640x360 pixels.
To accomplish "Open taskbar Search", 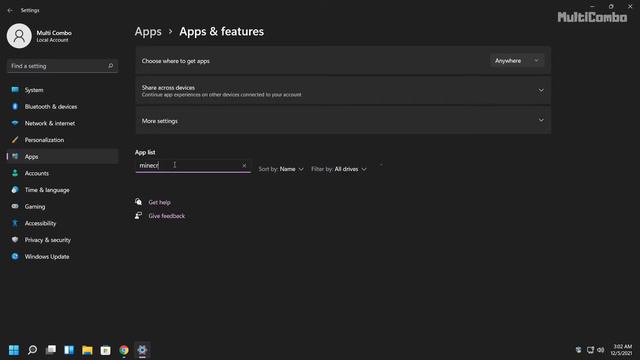I will click(32, 350).
